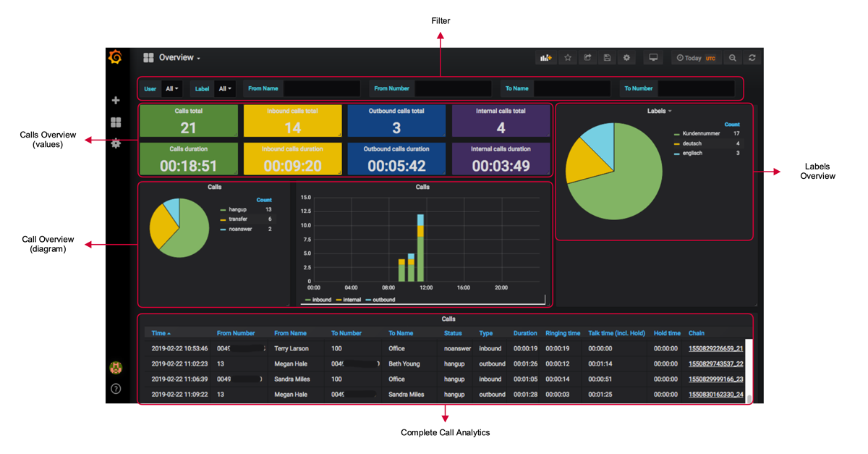Cycle view mode with monitor icon
868x454 pixels.
tap(653, 58)
